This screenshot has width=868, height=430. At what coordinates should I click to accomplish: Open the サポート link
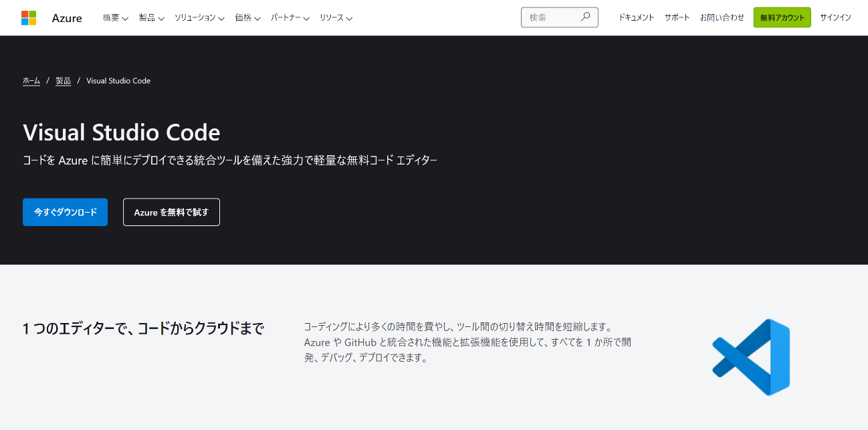click(677, 17)
